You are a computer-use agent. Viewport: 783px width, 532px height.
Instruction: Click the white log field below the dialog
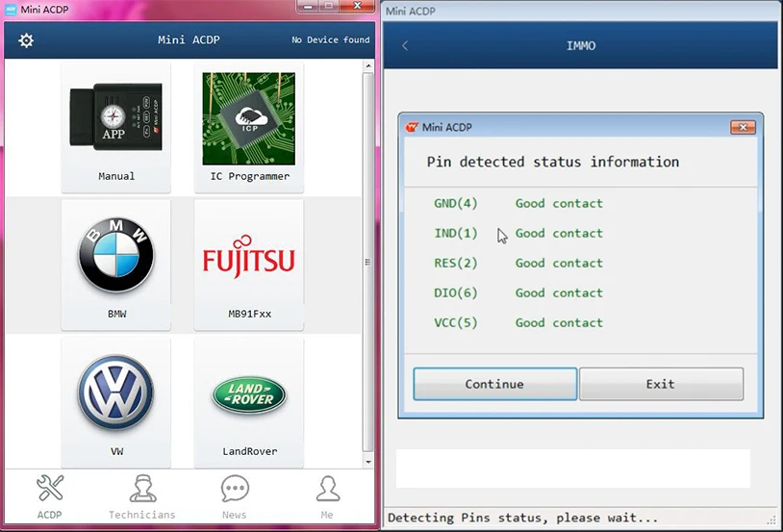[573, 469]
